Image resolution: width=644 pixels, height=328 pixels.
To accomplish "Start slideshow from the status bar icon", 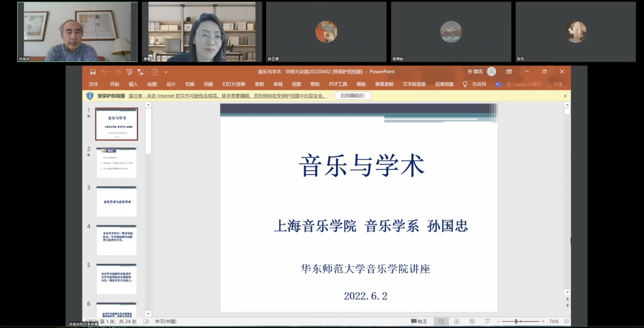I will point(487,321).
